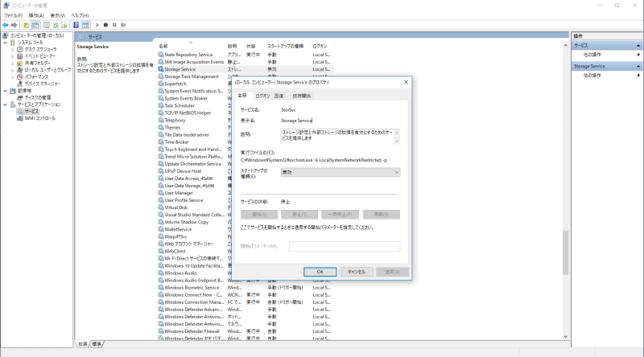The height and width of the screenshot is (357, 644).
Task: Expand the イベント ビューアー tree node
Action: (12, 56)
